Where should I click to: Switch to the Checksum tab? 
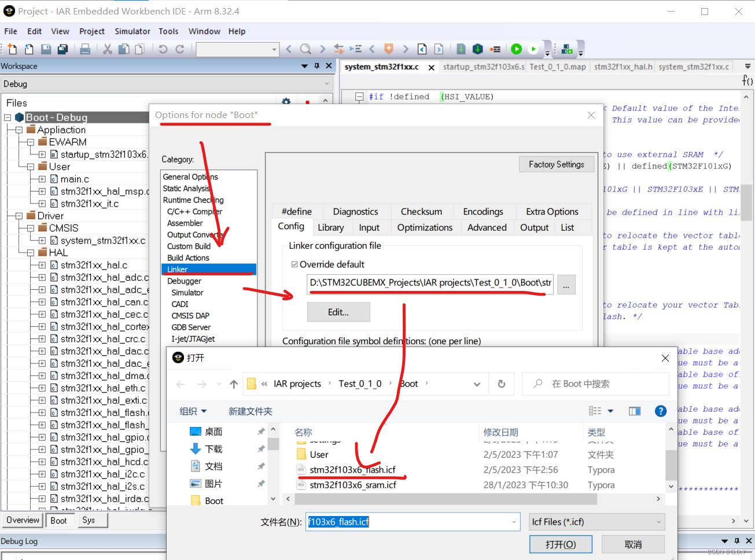[x=421, y=212]
